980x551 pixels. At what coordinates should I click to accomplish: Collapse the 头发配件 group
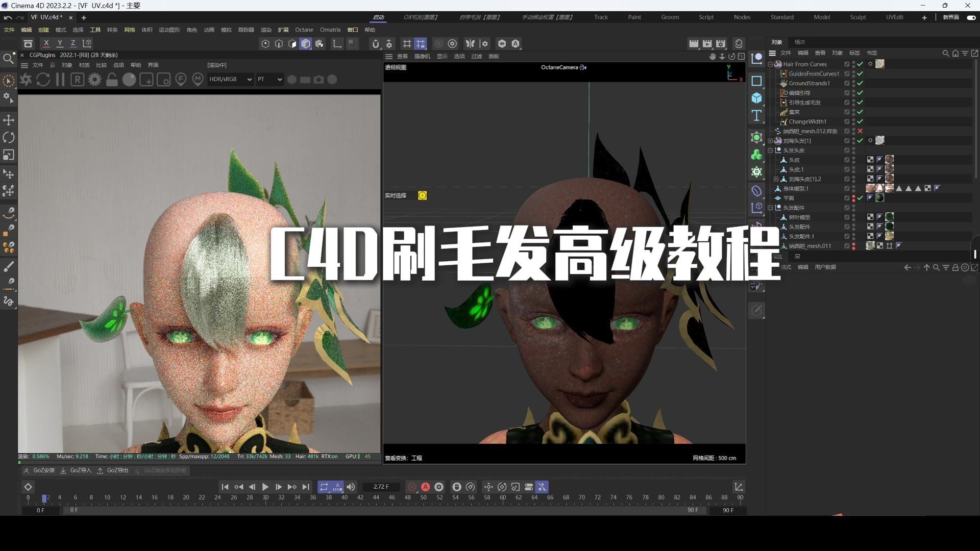click(770, 208)
